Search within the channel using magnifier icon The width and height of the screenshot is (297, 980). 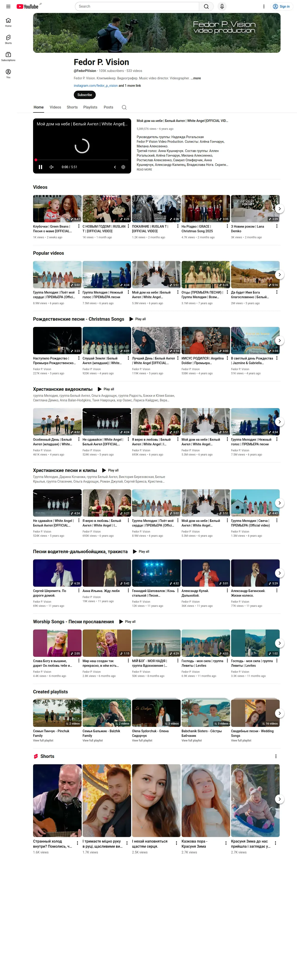tap(124, 107)
